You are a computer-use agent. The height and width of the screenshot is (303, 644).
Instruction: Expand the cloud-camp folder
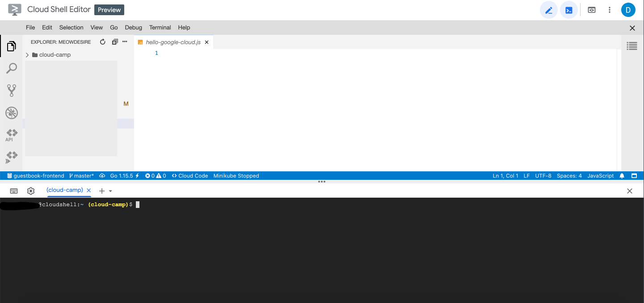pos(27,55)
